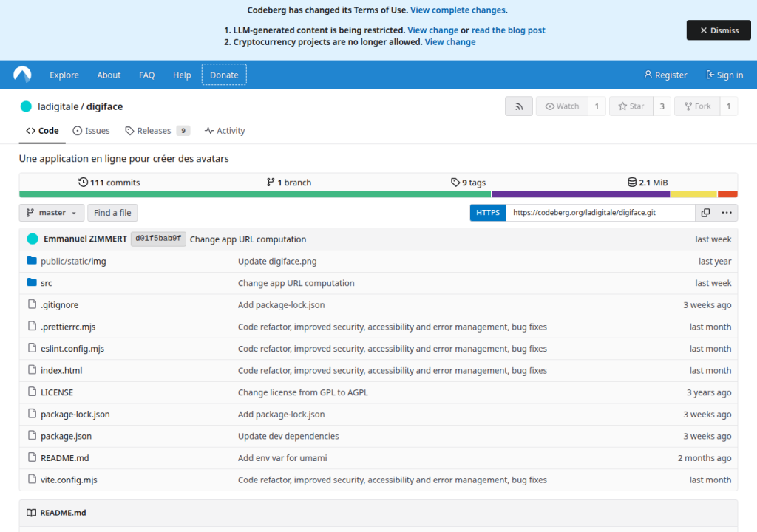Click Emmanuel ZIMMERT's avatar in commit row
Screen dimensions: 757x532
33,239
